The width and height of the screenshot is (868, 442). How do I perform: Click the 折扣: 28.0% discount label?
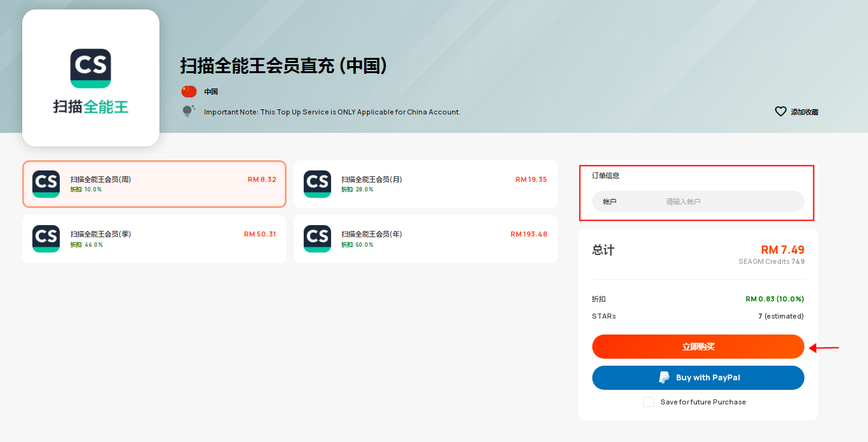[x=357, y=190]
